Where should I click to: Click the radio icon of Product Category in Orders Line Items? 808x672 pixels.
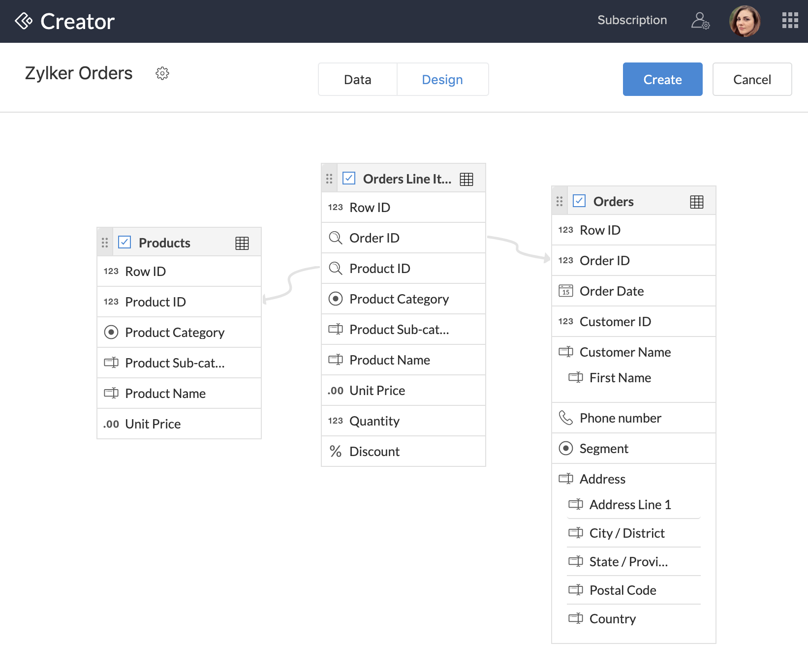point(336,299)
